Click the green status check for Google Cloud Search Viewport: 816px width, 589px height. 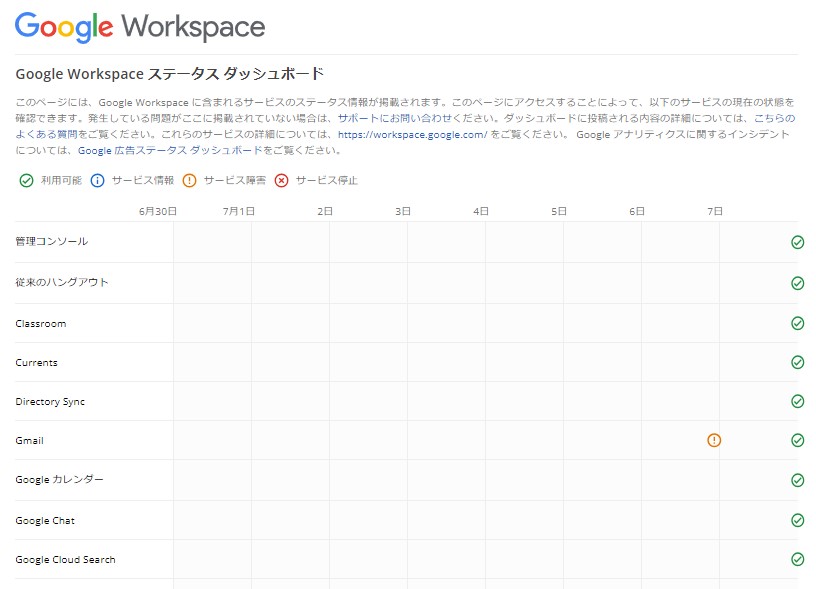click(x=797, y=559)
